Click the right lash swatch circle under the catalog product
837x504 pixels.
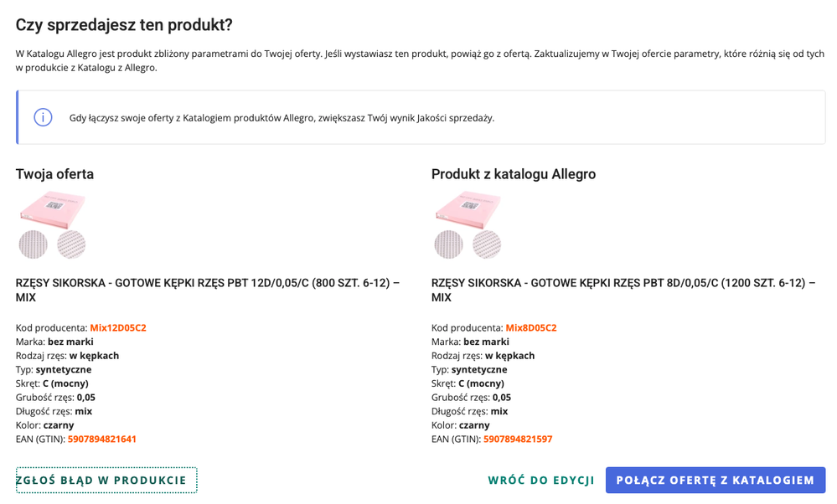(486, 244)
